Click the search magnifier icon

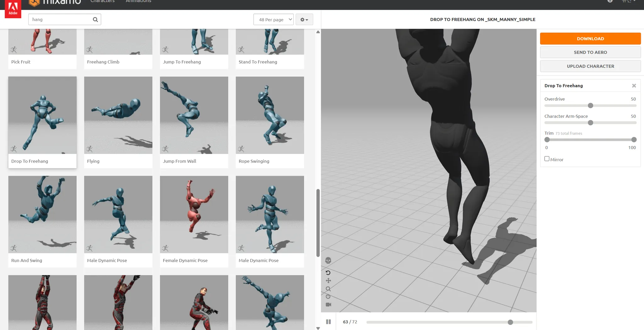(x=95, y=19)
